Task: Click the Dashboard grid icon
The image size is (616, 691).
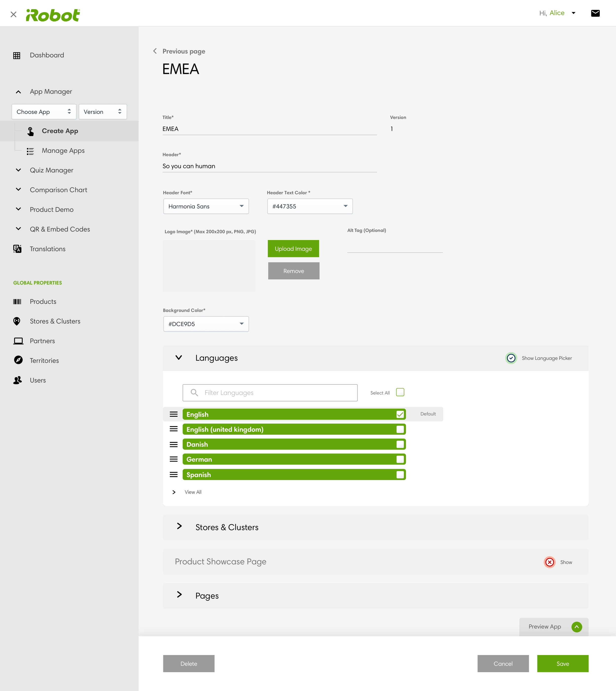Action: [x=17, y=55]
